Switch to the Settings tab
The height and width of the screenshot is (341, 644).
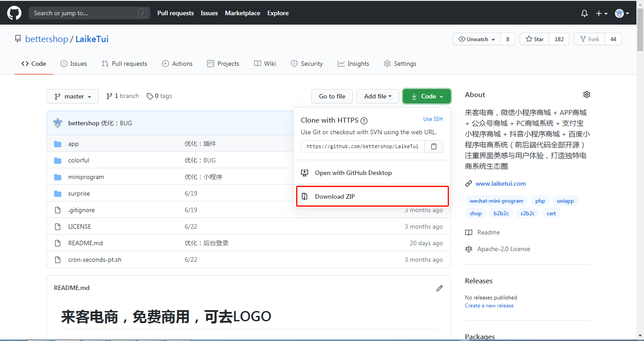click(x=400, y=64)
